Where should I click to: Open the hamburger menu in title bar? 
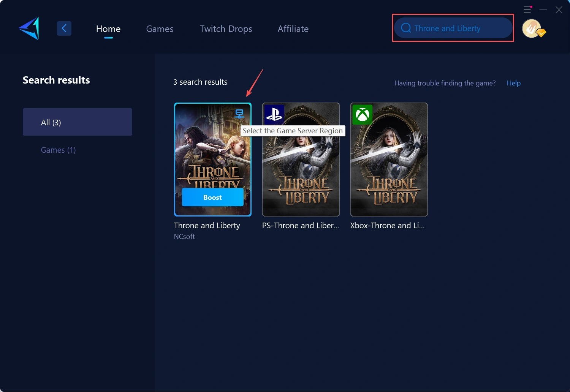(527, 9)
